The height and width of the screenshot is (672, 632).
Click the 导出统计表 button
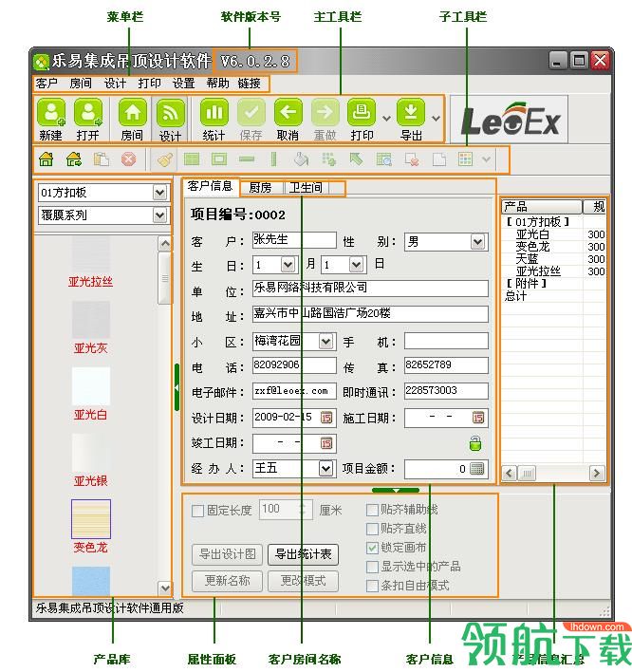coord(303,554)
